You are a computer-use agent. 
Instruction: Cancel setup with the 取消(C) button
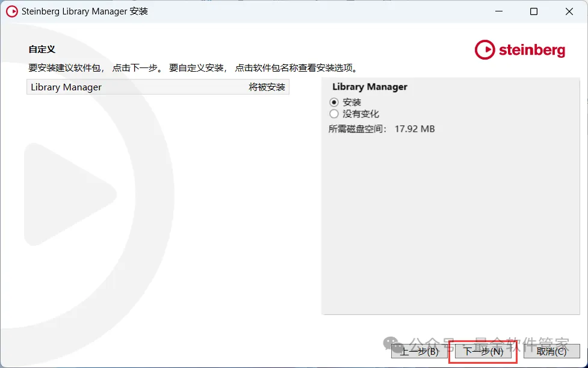tap(552, 351)
